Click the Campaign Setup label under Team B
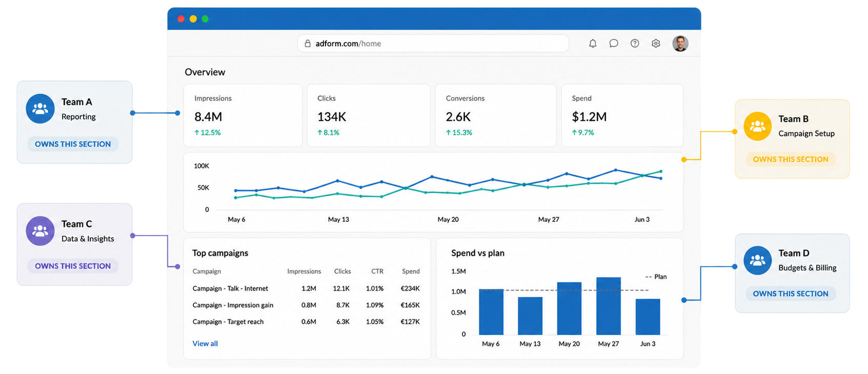The image size is (868, 374). click(x=806, y=133)
